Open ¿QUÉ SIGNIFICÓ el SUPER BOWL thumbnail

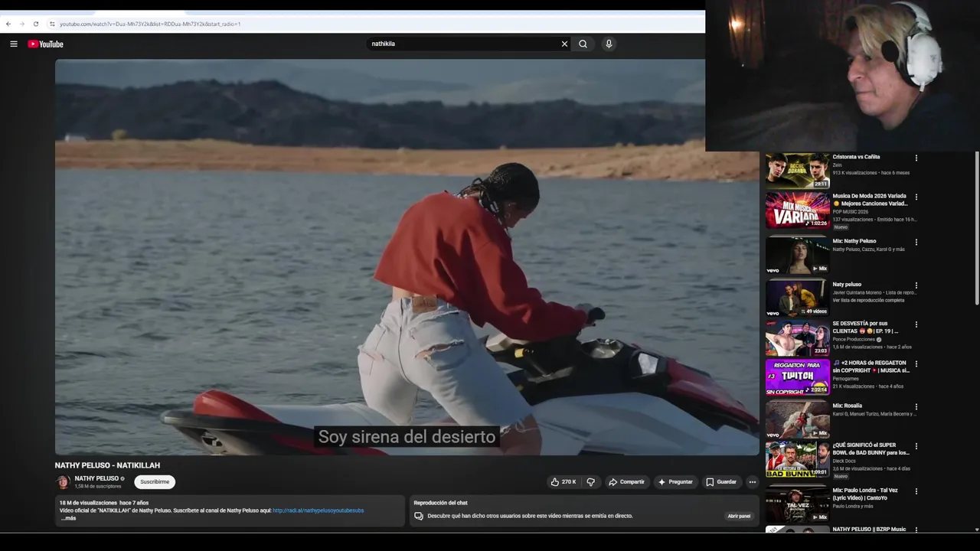(797, 459)
